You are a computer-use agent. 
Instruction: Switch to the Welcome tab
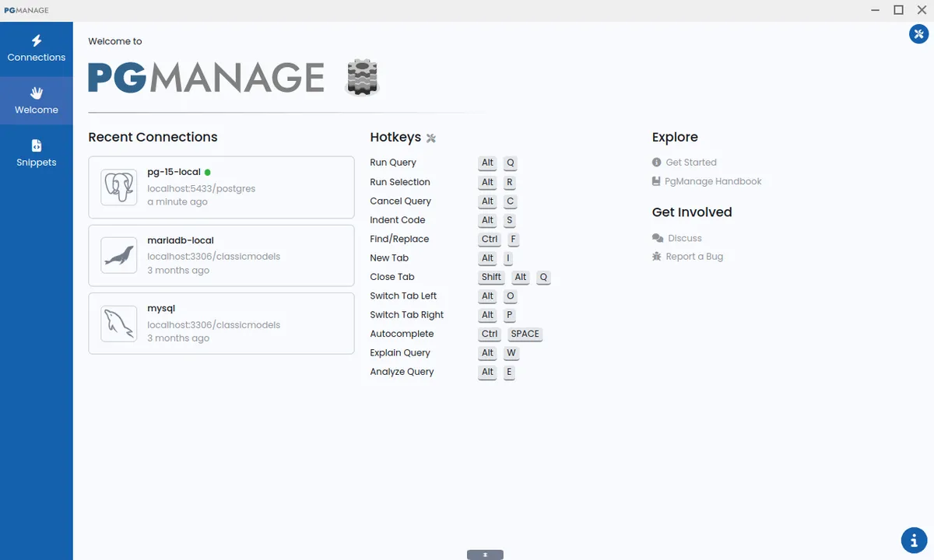click(36, 100)
